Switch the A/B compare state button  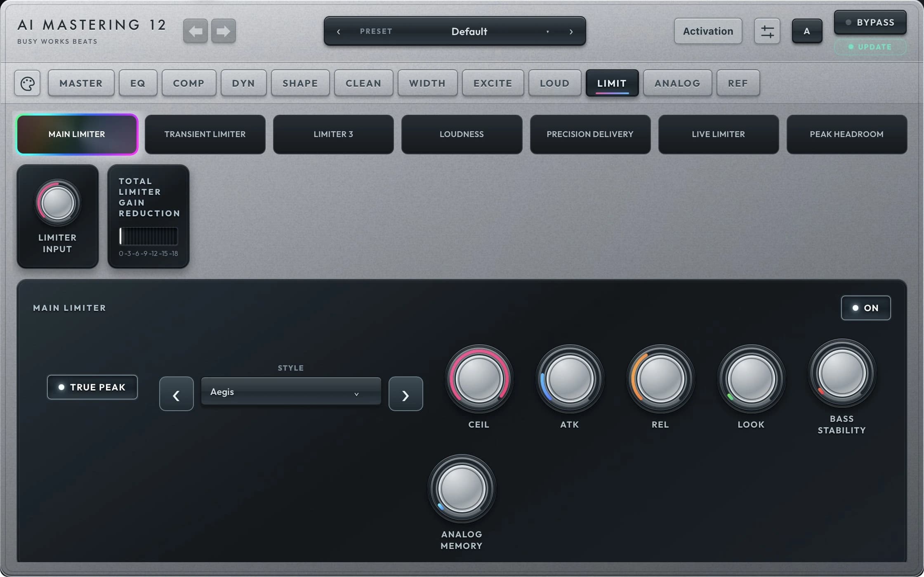tap(806, 31)
